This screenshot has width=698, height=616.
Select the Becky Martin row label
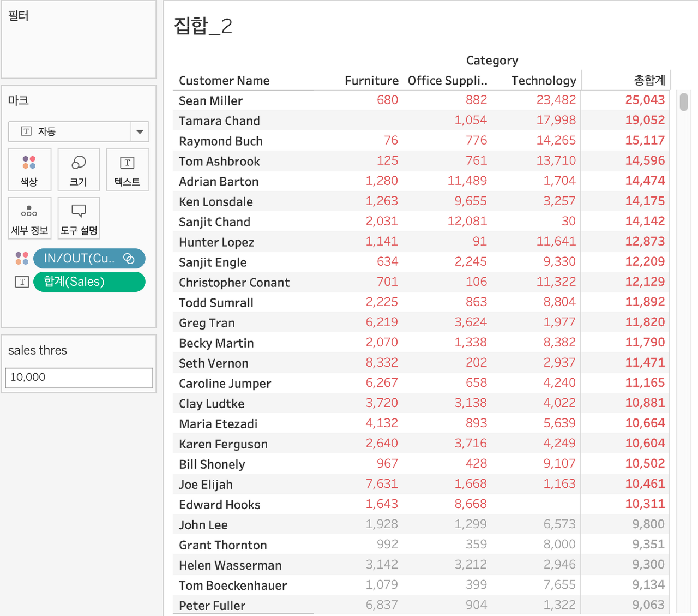point(216,343)
